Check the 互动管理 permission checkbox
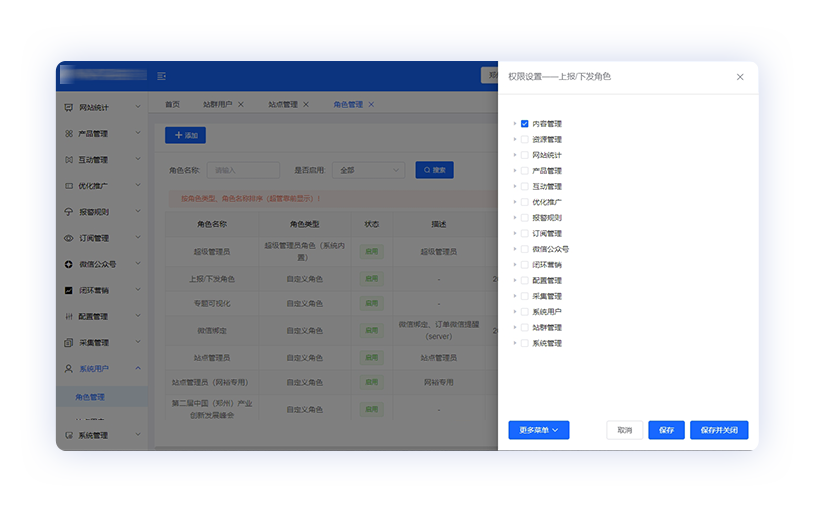The image size is (820, 510). click(525, 187)
